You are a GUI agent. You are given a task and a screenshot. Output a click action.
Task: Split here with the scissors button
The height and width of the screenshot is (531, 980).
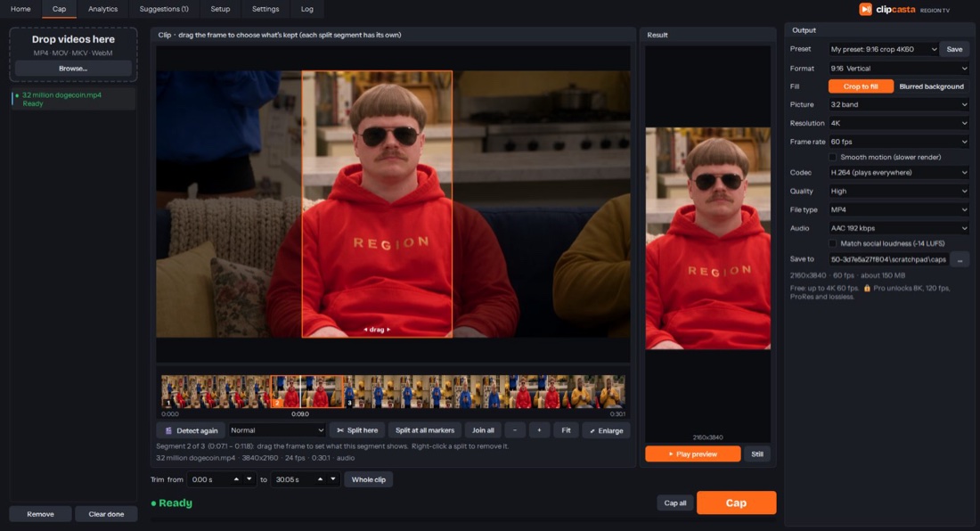pos(357,430)
